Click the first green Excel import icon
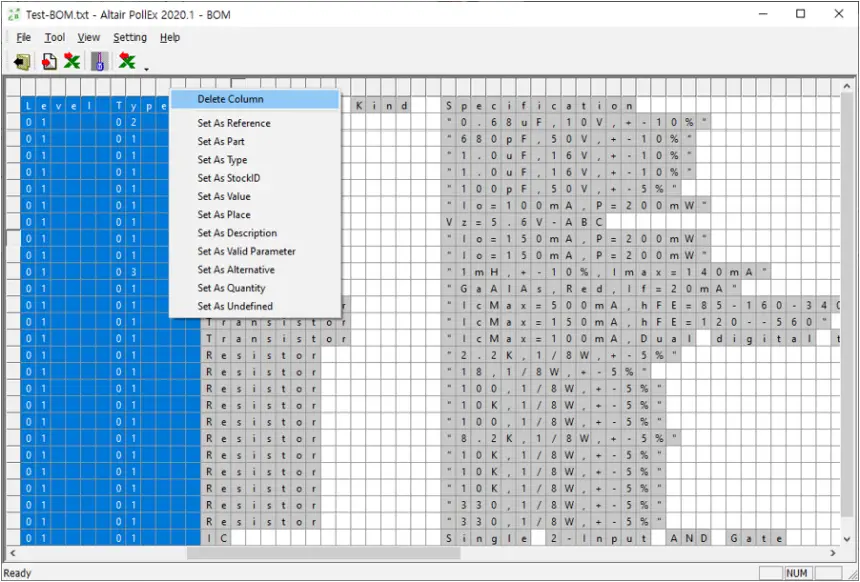The image size is (860, 582). pos(71,61)
